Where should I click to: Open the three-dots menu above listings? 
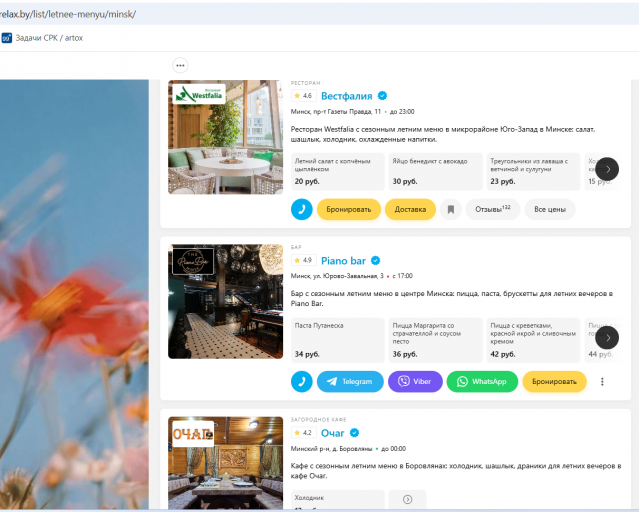pos(180,65)
